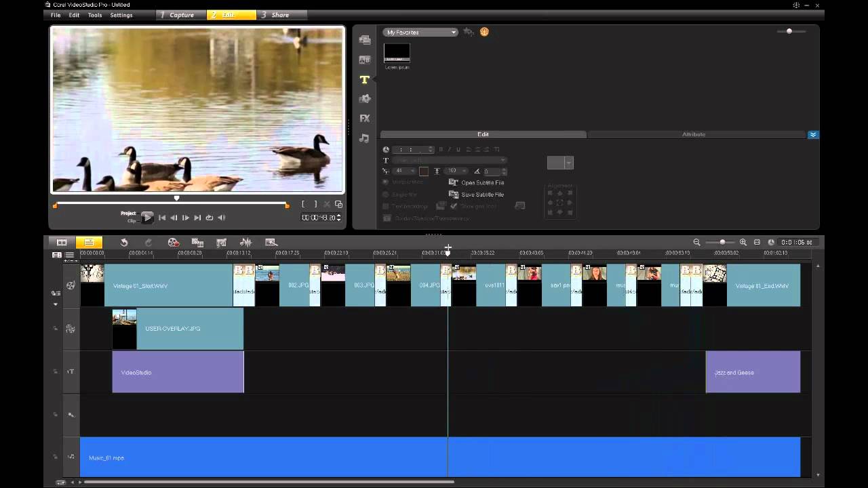Go to the Capture step tab

[181, 15]
